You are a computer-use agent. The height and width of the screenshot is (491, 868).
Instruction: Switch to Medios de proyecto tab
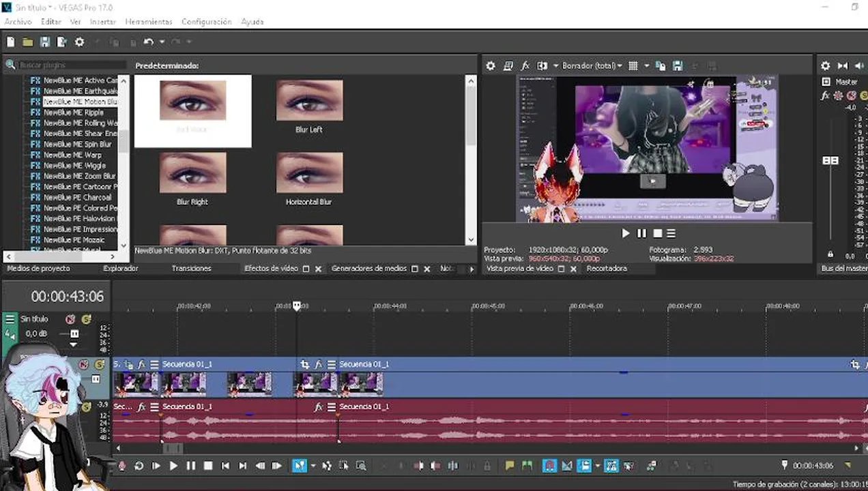[38, 269]
